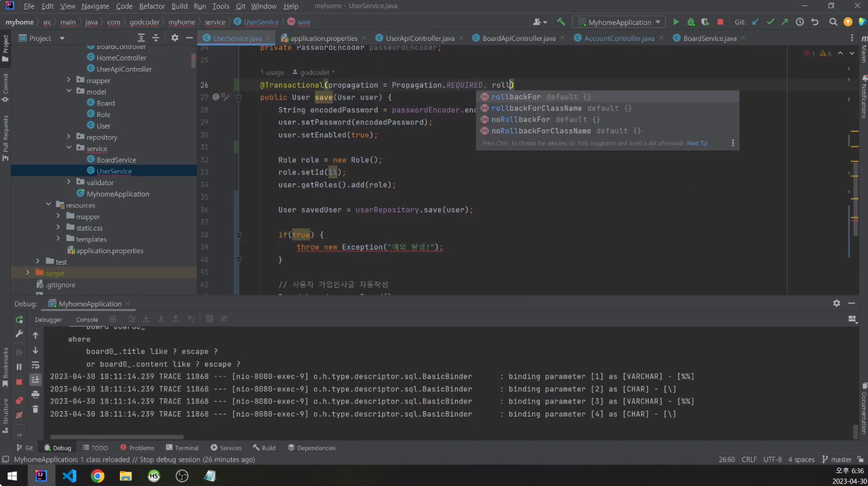
Task: Click the errors and warnings indicator in editor
Action: 818,53
